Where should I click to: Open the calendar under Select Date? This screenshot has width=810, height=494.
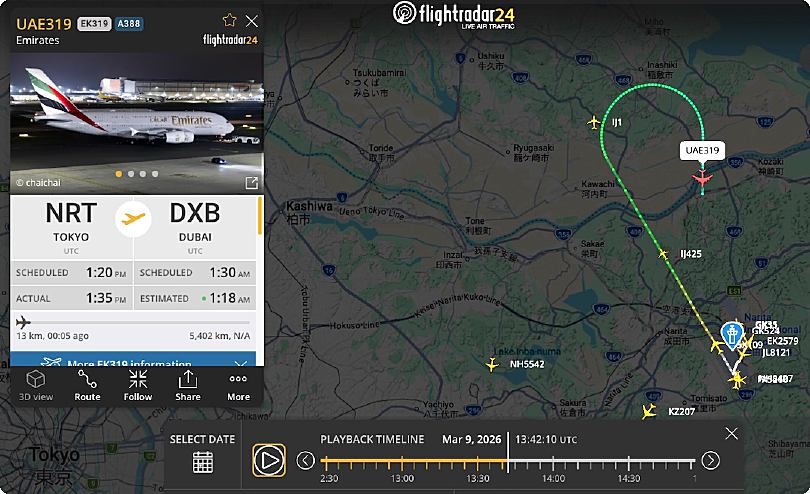coord(202,462)
